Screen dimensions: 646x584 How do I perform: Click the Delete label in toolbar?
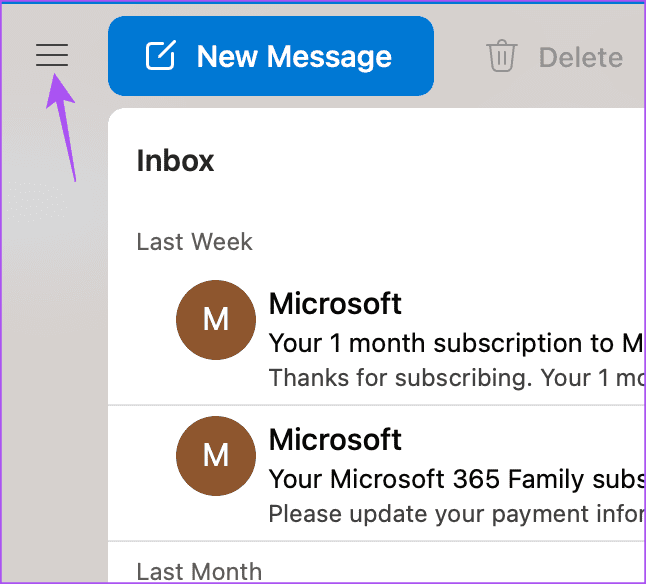point(580,57)
